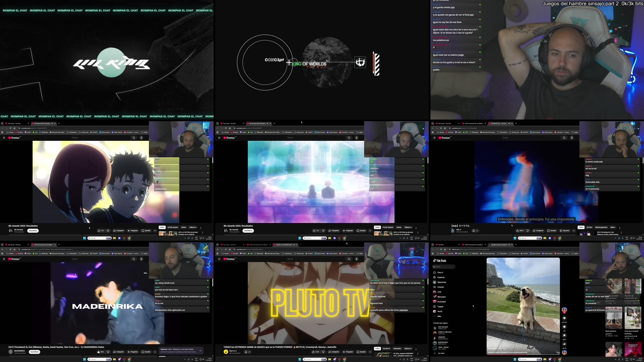This screenshot has width=644, height=362.
Task: Open Explorar in the TikTok sidebar
Action: coord(434,277)
